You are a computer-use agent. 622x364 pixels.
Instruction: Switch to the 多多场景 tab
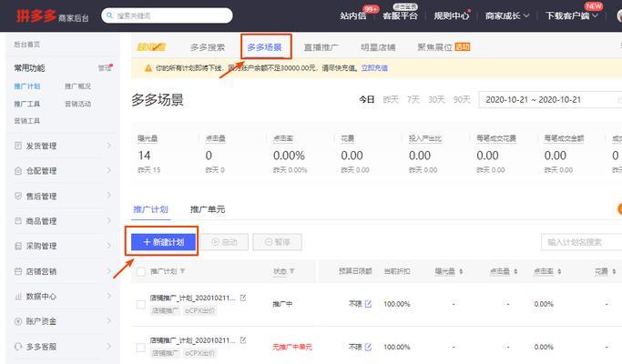pyautogui.click(x=265, y=47)
